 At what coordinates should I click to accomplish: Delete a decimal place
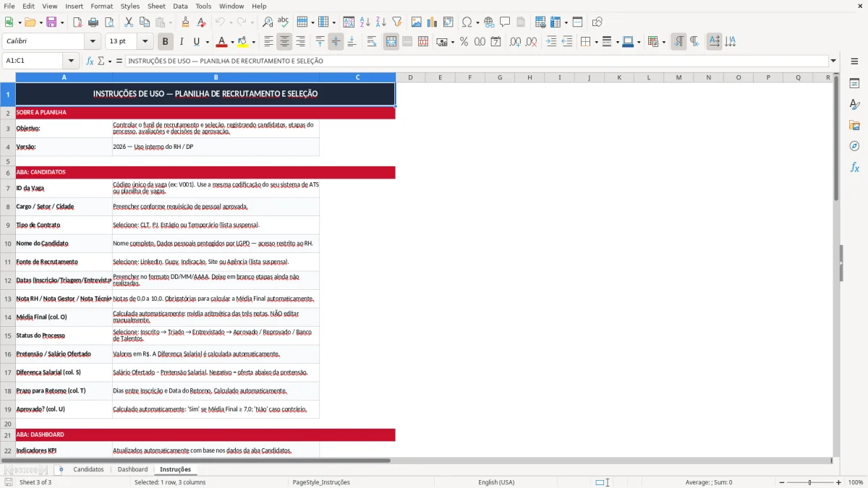[532, 42]
